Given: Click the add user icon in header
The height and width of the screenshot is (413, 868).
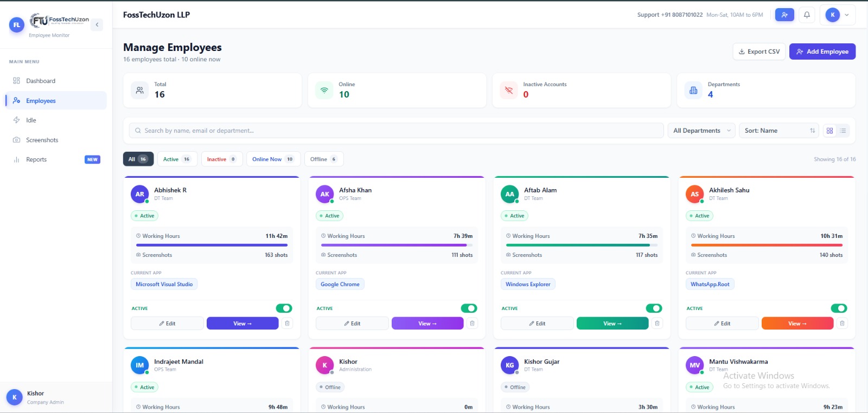Looking at the screenshot, I should (x=784, y=15).
